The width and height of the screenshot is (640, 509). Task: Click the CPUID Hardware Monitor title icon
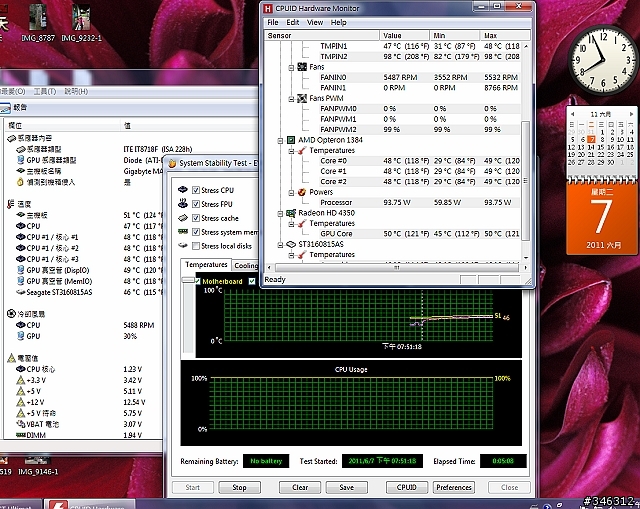point(268,8)
